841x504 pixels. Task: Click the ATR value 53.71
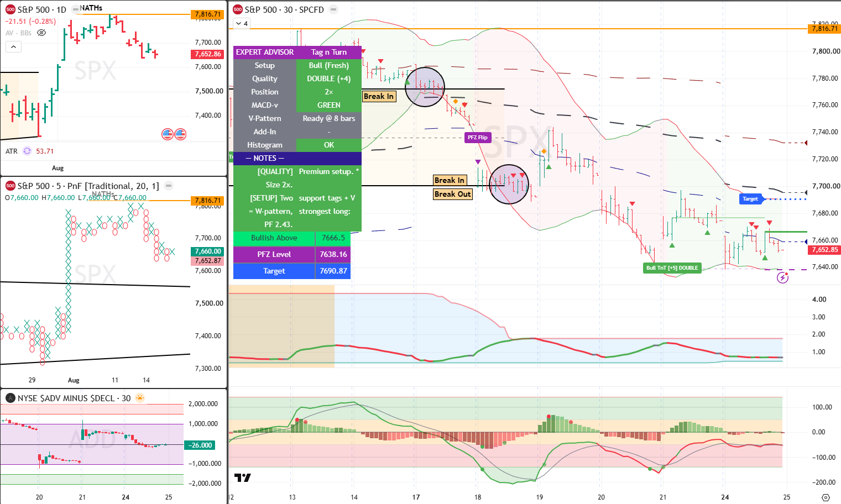[45, 151]
